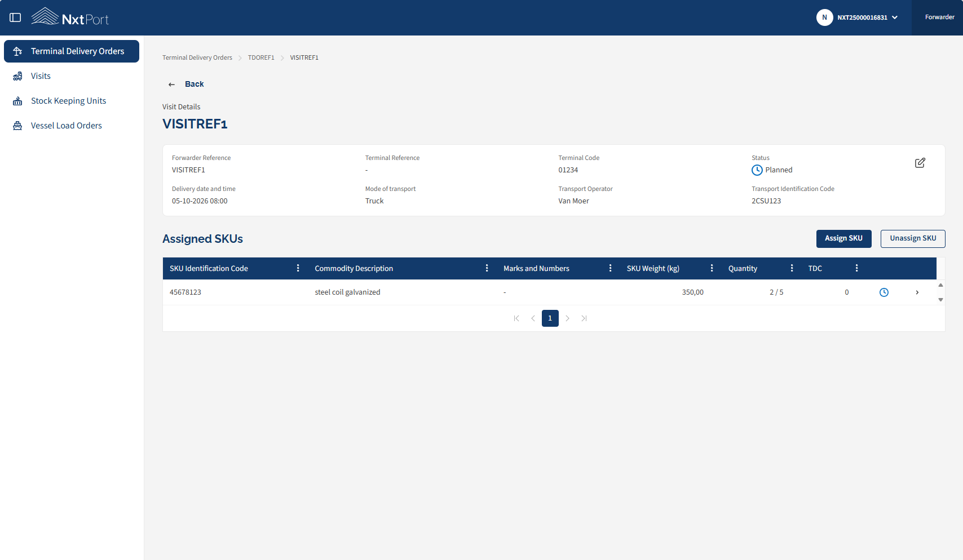This screenshot has height=560, width=963.
Task: Open Commodity Description column menu
Action: pos(487,268)
